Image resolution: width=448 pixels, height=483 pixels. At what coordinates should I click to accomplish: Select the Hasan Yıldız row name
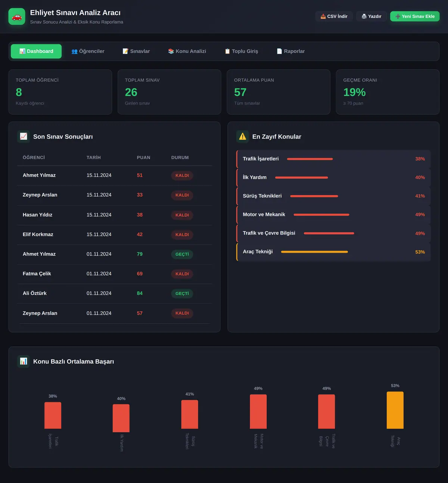pyautogui.click(x=37, y=215)
